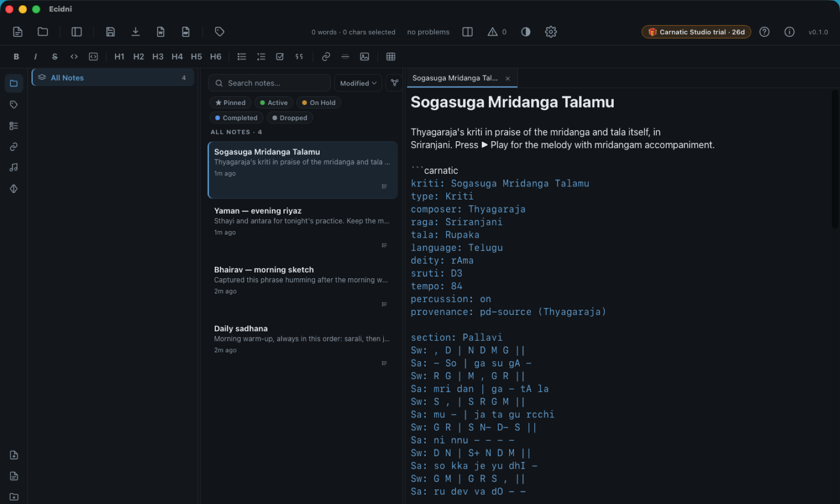Apply strikethrough formatting
The height and width of the screenshot is (504, 840).
tap(55, 57)
